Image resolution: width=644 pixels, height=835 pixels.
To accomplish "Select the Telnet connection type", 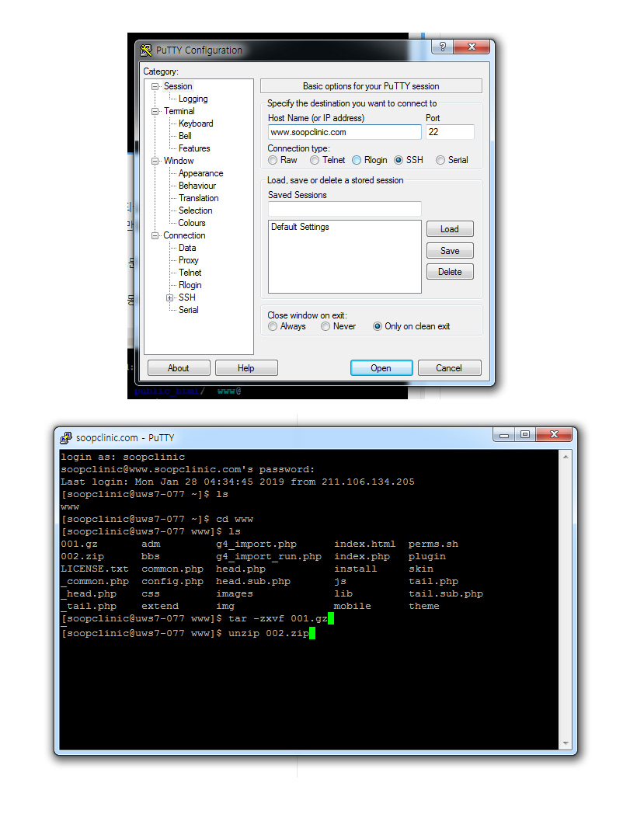I will point(315,160).
